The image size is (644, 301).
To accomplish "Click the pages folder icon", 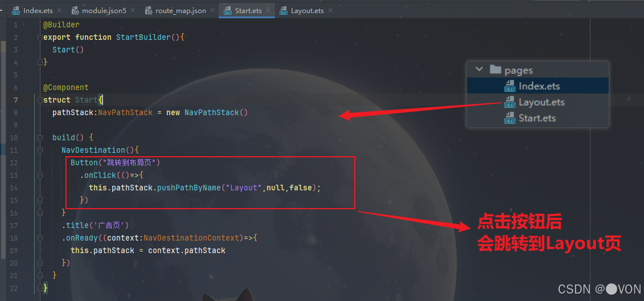I will 495,69.
